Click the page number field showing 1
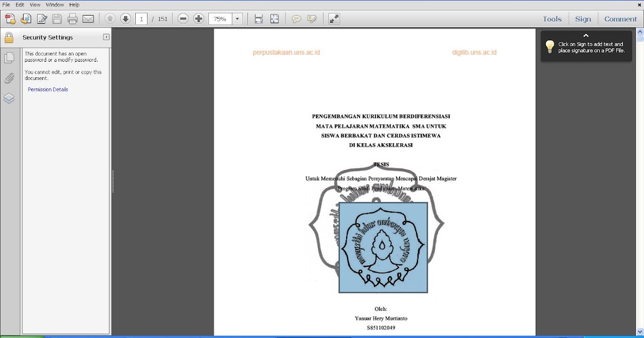 pyautogui.click(x=142, y=19)
